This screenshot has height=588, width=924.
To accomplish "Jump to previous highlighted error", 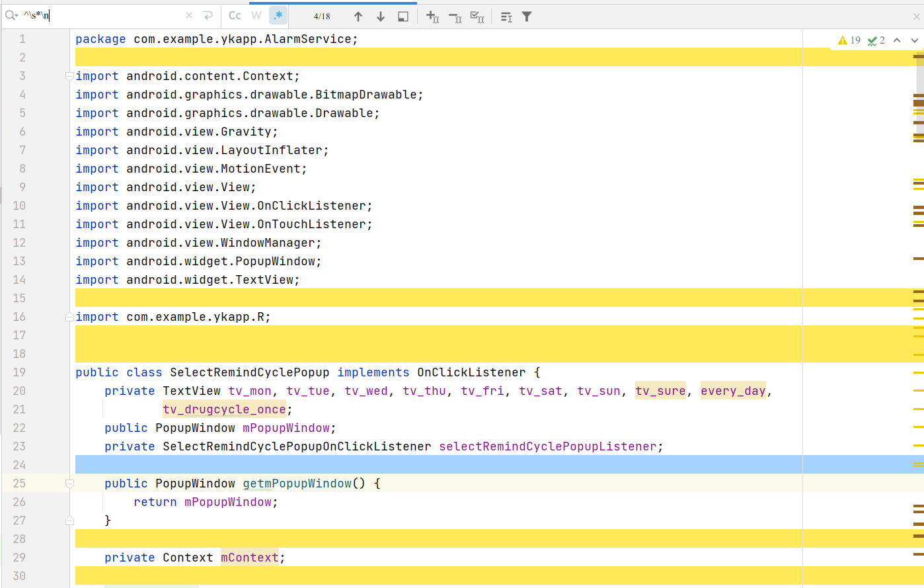I will pyautogui.click(x=897, y=40).
